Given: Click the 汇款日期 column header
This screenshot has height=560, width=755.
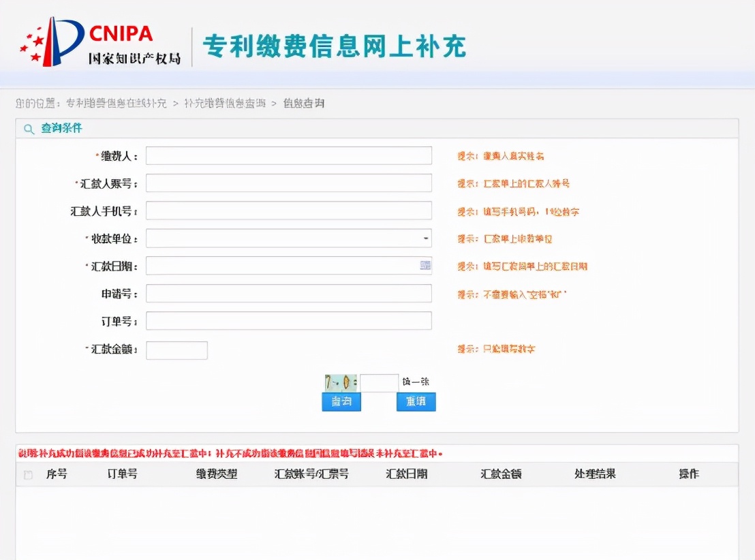Looking at the screenshot, I should pos(406,474).
